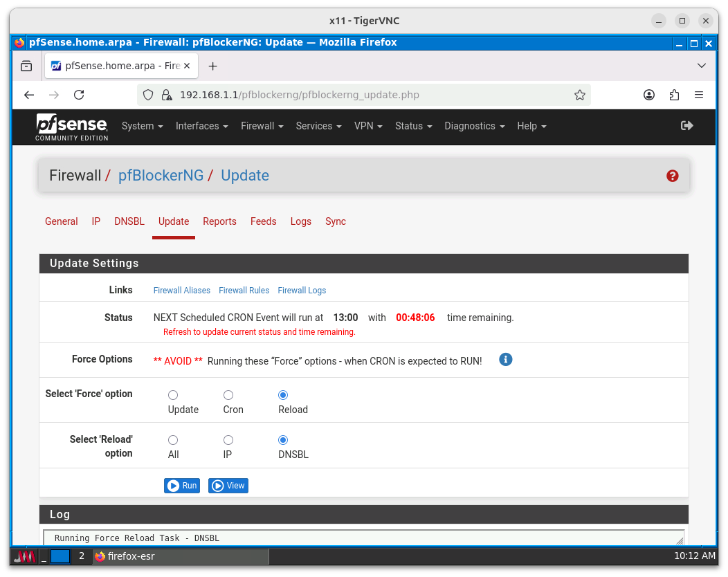Select the Cron force option radio
Screen dimensions: 728x577
[x=228, y=395]
